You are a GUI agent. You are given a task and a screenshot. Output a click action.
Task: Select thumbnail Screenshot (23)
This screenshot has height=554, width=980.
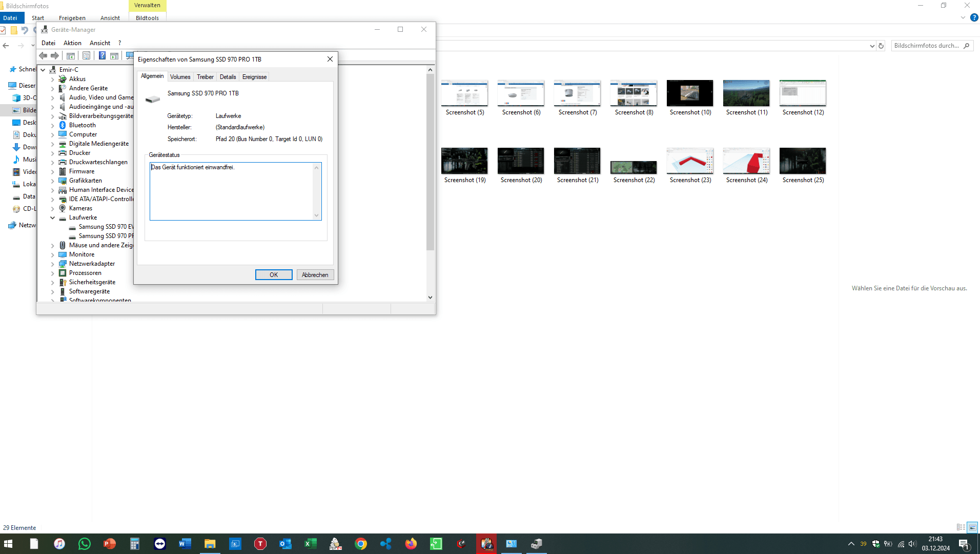coord(690,166)
